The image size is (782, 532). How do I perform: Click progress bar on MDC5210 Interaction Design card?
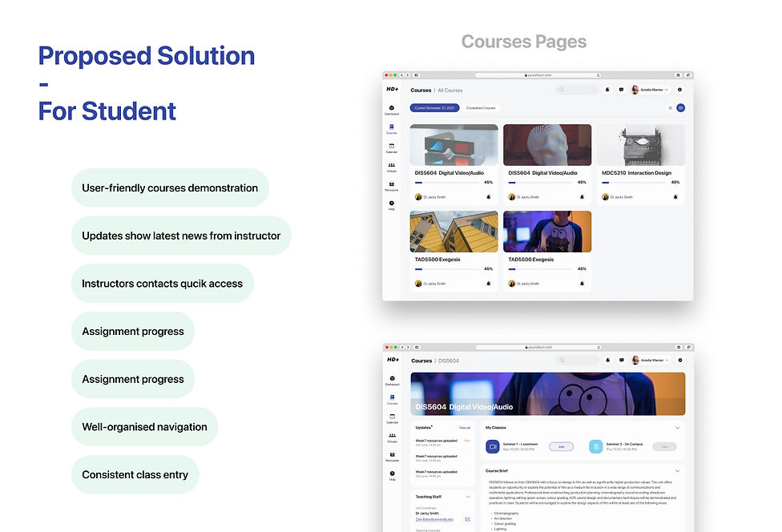634,183
